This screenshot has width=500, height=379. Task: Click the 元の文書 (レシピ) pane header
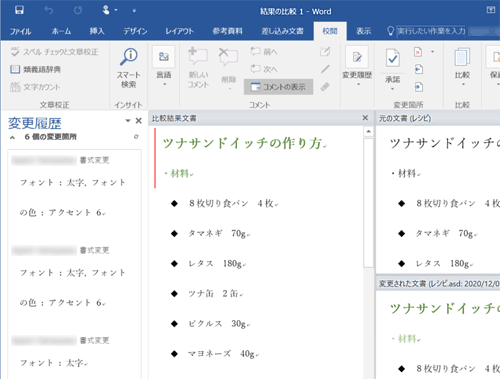point(438,118)
